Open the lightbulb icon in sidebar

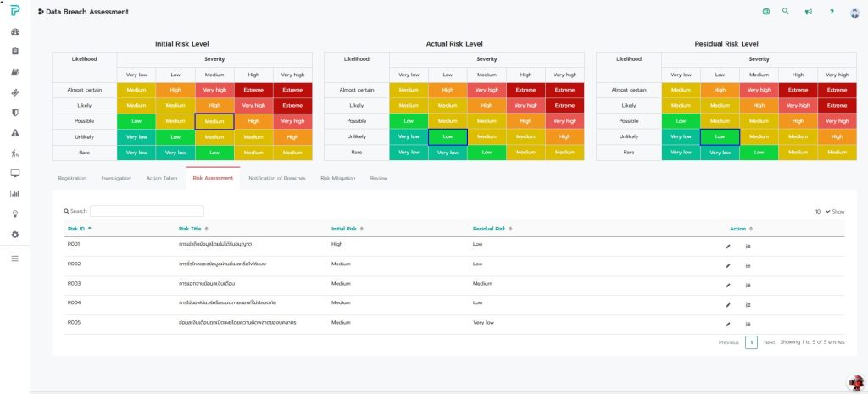click(x=15, y=214)
